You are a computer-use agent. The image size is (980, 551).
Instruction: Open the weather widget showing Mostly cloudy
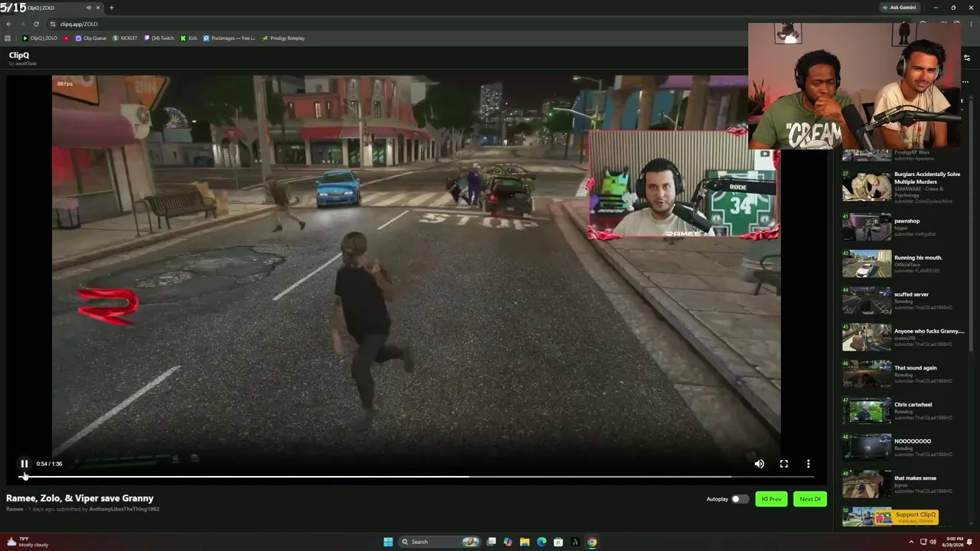pos(28,542)
